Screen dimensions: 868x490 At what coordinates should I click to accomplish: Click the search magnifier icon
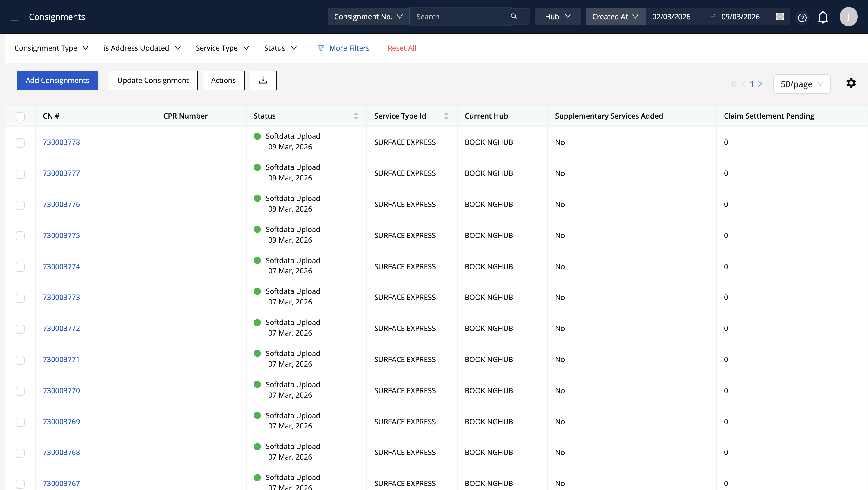[514, 17]
